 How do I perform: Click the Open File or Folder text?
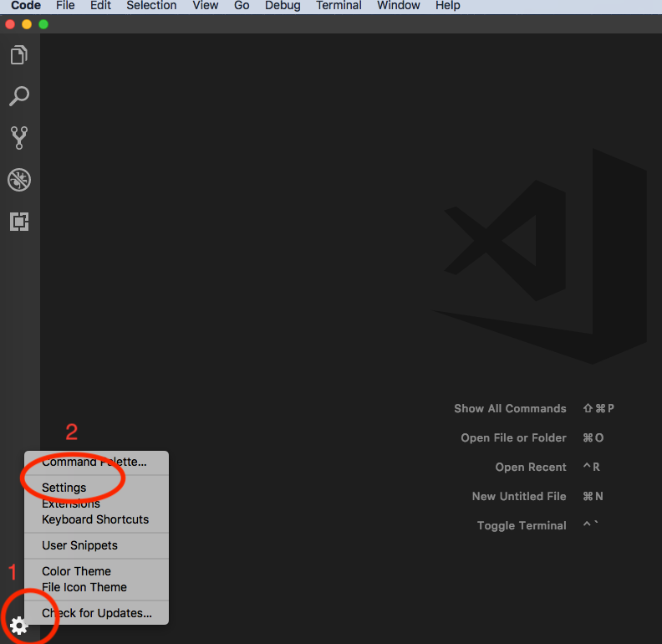pos(513,437)
